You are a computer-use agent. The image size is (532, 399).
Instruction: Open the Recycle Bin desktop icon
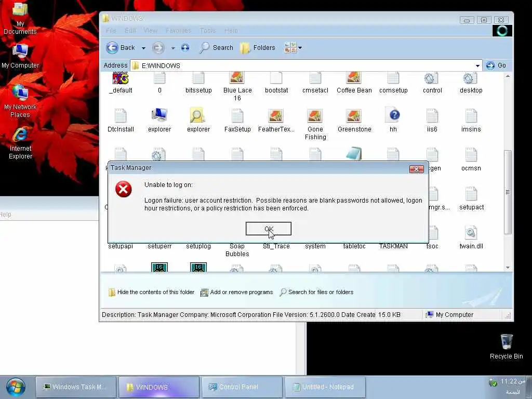click(x=506, y=347)
